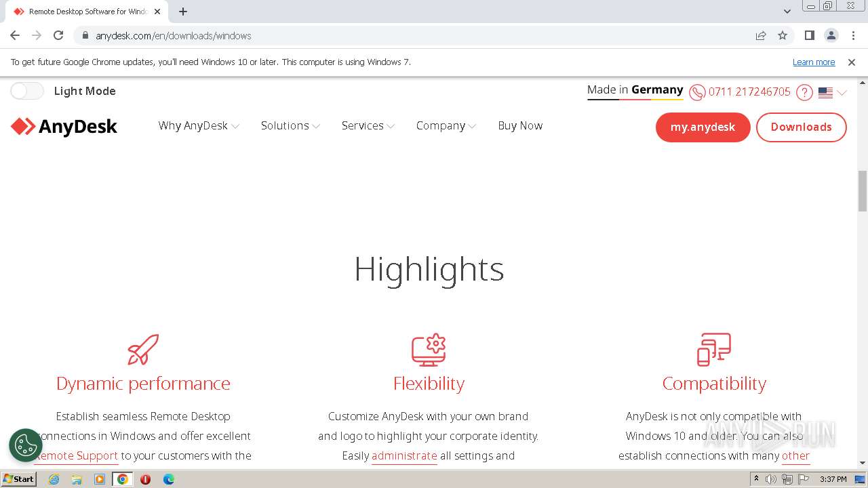Expand the Solutions menu
This screenshot has height=488, width=868.
(x=290, y=125)
